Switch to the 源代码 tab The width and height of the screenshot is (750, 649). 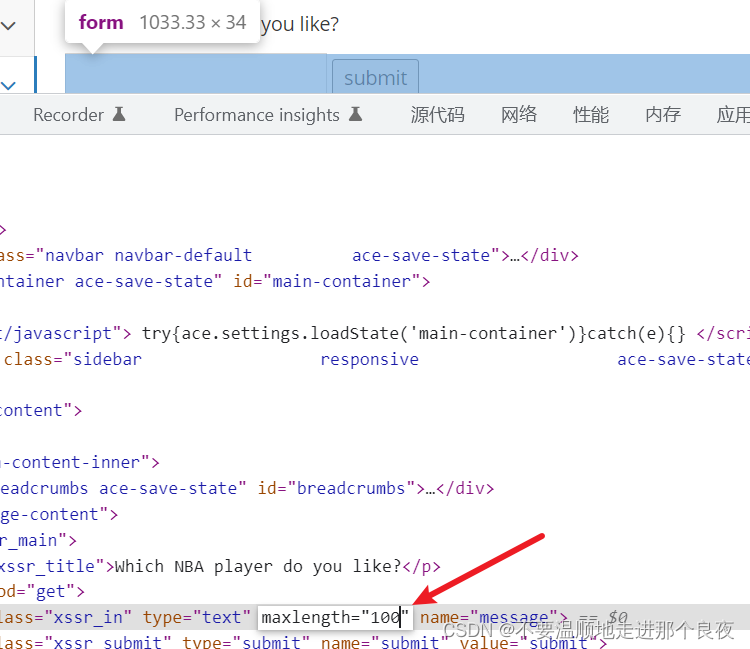[437, 115]
